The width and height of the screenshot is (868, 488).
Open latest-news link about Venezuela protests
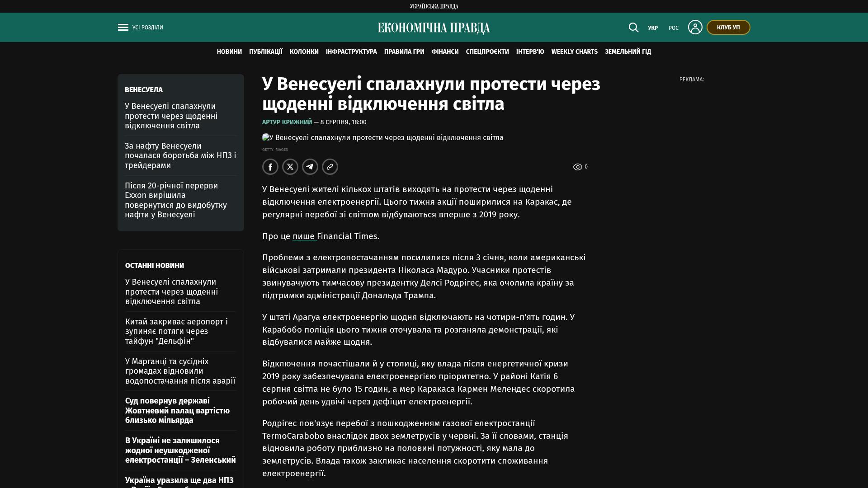(171, 292)
